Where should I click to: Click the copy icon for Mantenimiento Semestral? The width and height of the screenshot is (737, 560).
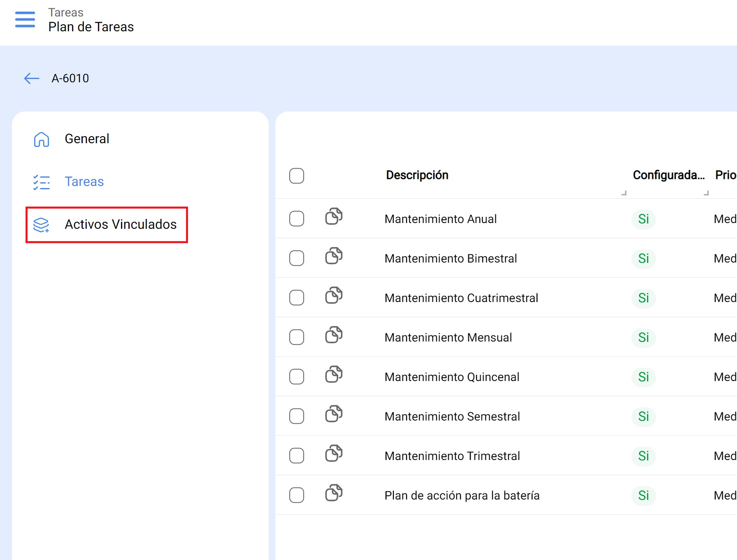[x=334, y=414]
